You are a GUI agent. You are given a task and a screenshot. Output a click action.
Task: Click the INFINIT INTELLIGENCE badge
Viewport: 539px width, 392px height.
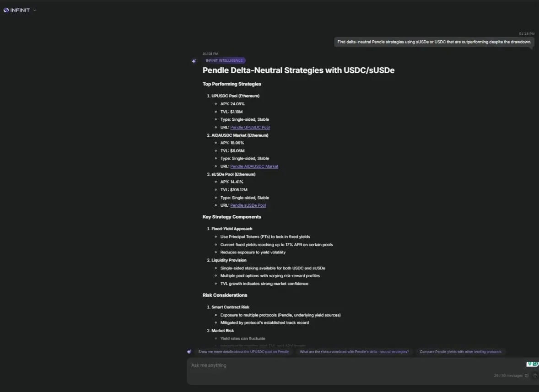click(224, 60)
